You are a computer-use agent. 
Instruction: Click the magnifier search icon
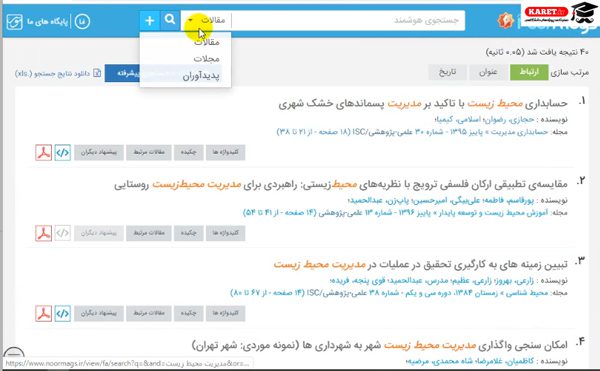click(x=170, y=20)
